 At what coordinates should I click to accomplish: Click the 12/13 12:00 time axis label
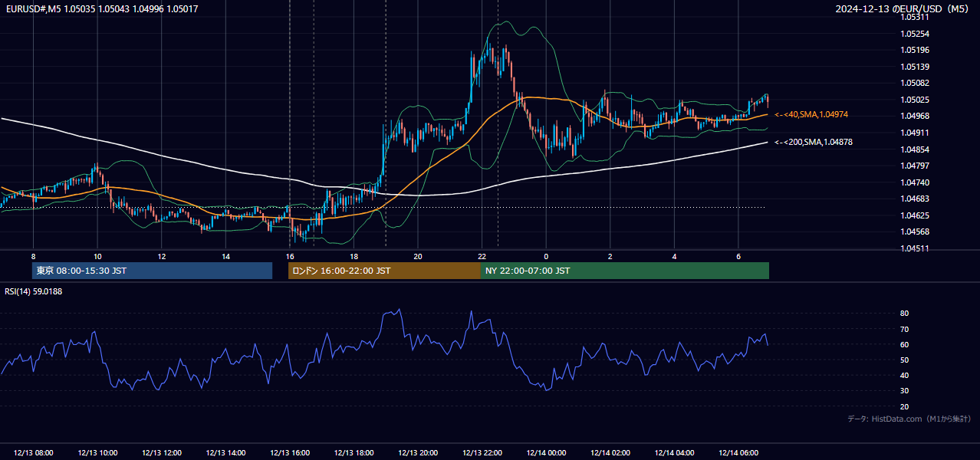coord(161,453)
